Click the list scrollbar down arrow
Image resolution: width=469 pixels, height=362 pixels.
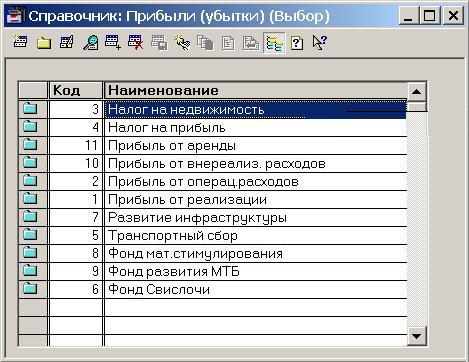pos(416,336)
